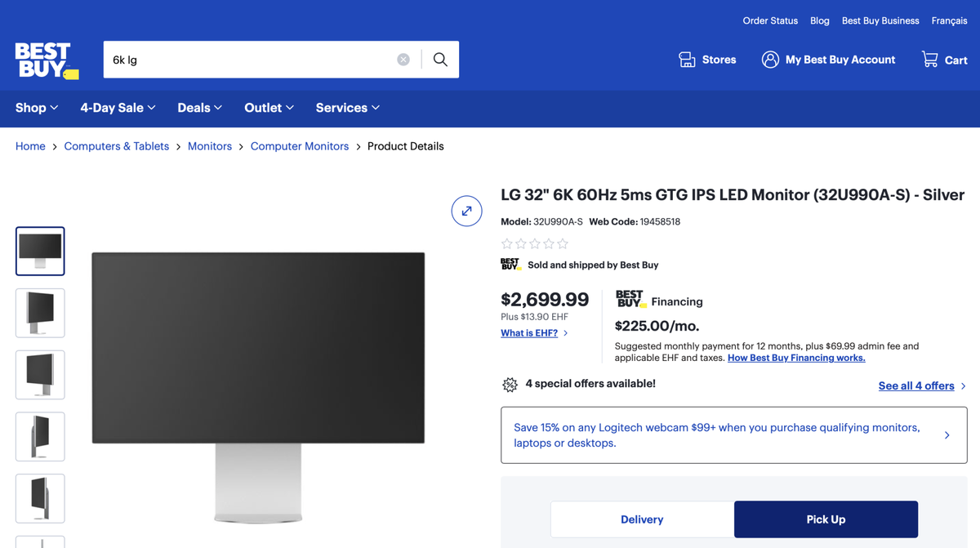Image resolution: width=980 pixels, height=548 pixels.
Task: Select the Delivery option
Action: pyautogui.click(x=642, y=519)
